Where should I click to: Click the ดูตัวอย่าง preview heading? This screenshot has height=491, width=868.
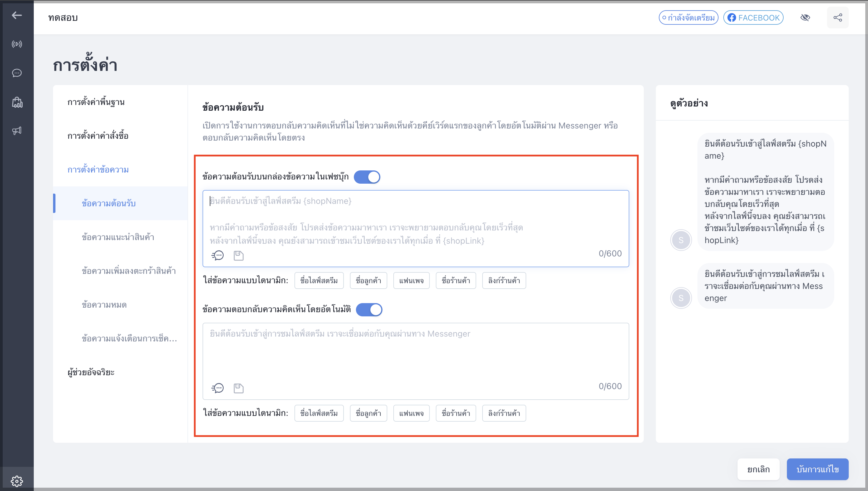[x=689, y=103]
